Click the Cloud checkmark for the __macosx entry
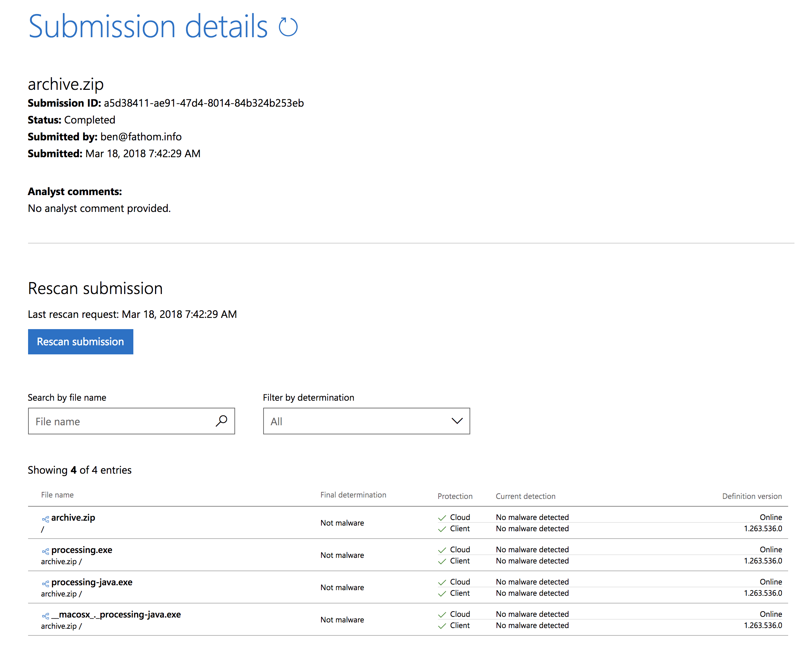 pos(442,614)
